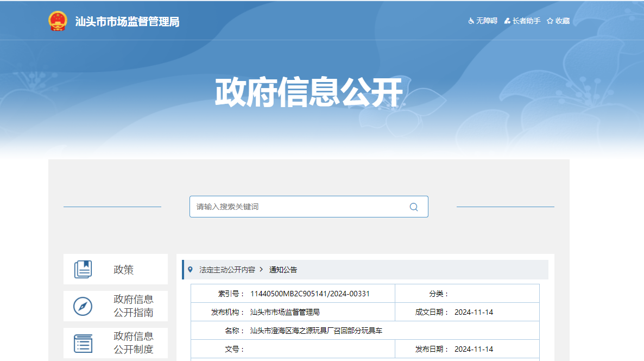Select 政府信息公开指南 sidebar text label

[133, 306]
